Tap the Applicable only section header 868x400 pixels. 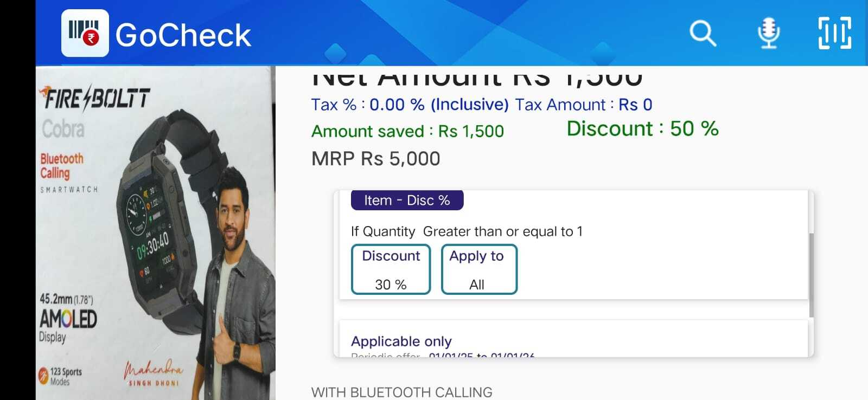click(x=401, y=341)
